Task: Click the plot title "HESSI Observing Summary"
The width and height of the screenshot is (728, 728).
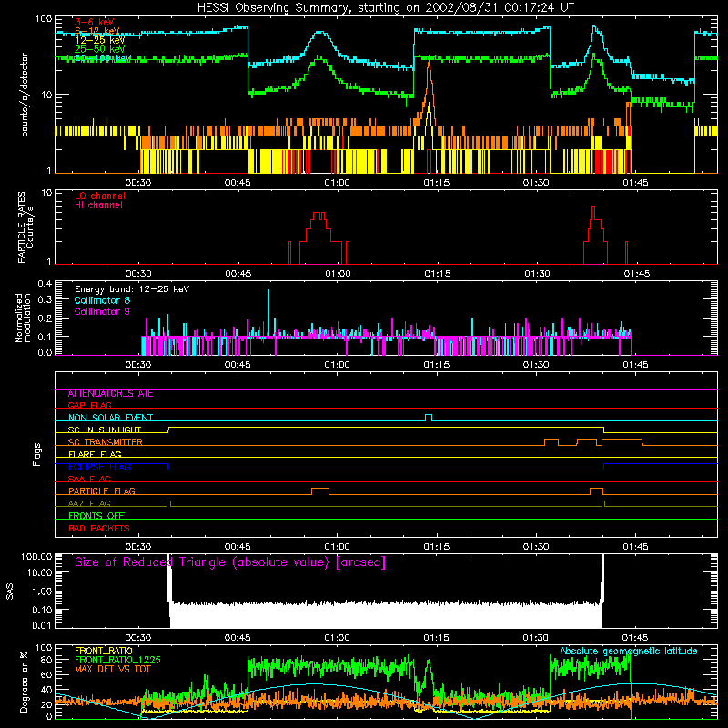Action: (x=274, y=8)
